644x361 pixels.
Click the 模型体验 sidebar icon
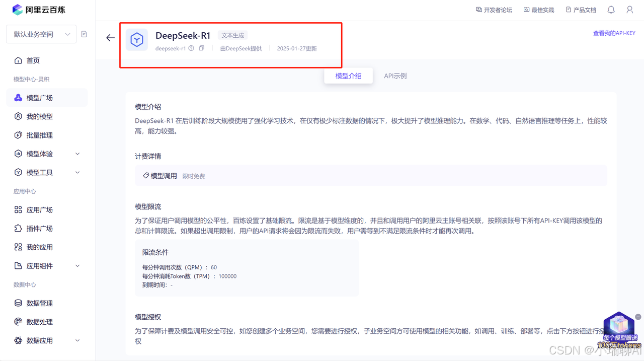(18, 154)
